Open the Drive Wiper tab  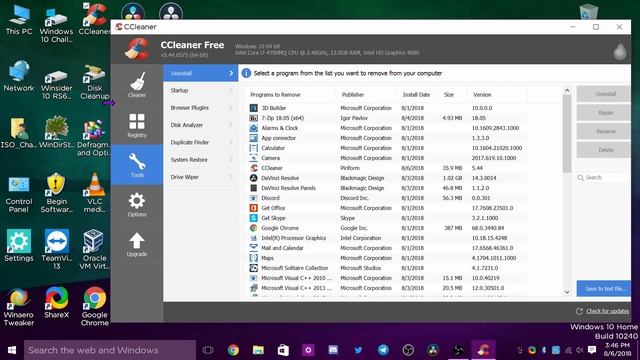200,177
